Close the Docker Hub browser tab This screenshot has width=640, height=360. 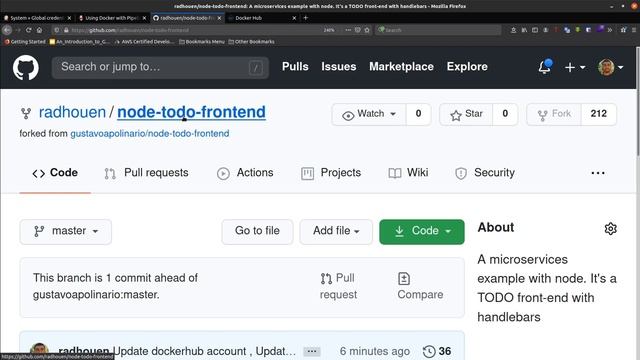(294, 18)
